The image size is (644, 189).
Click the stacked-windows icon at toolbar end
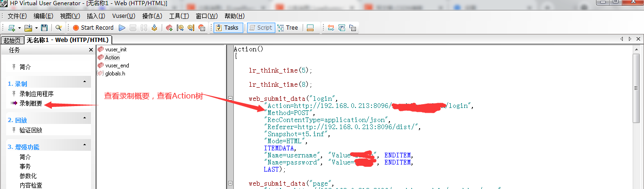click(x=353, y=28)
